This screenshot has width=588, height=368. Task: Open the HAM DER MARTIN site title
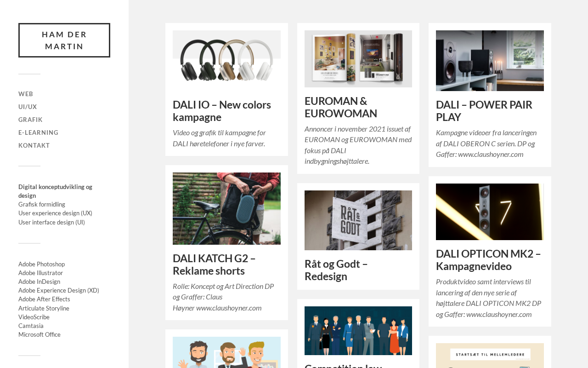[64, 40]
